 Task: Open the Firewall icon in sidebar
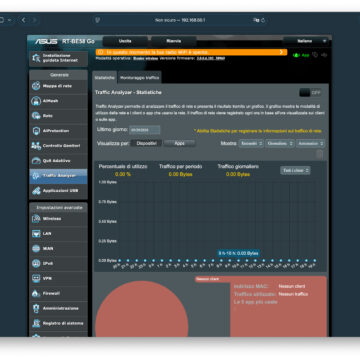click(36, 293)
